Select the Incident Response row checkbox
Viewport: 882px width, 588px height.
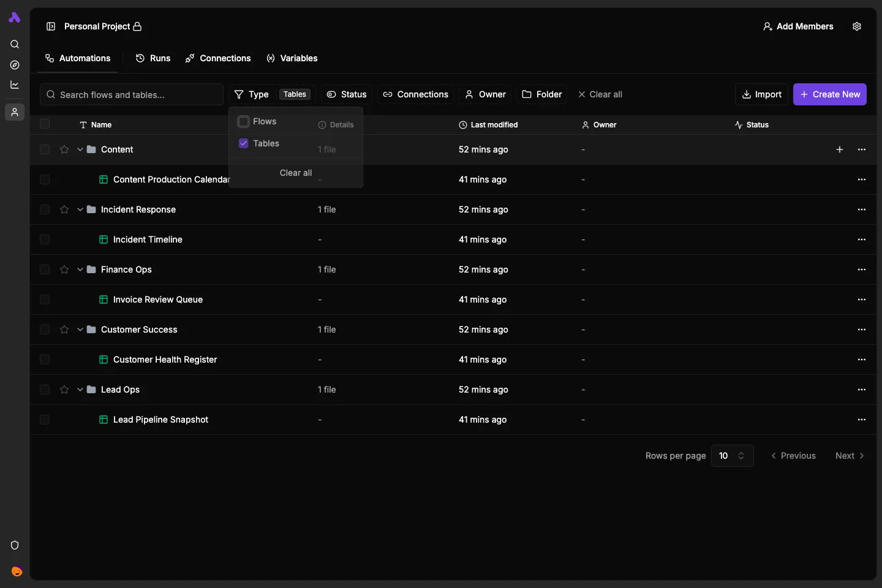tap(45, 209)
